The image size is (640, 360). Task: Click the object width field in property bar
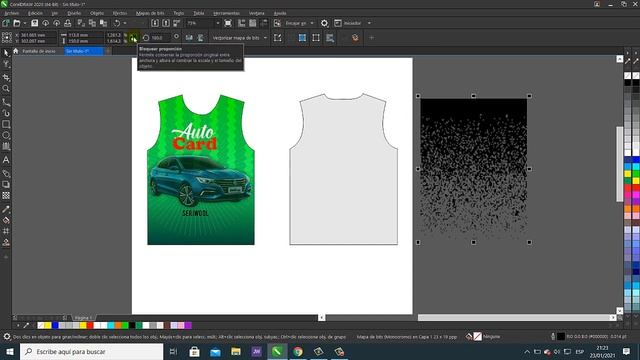[x=85, y=35]
